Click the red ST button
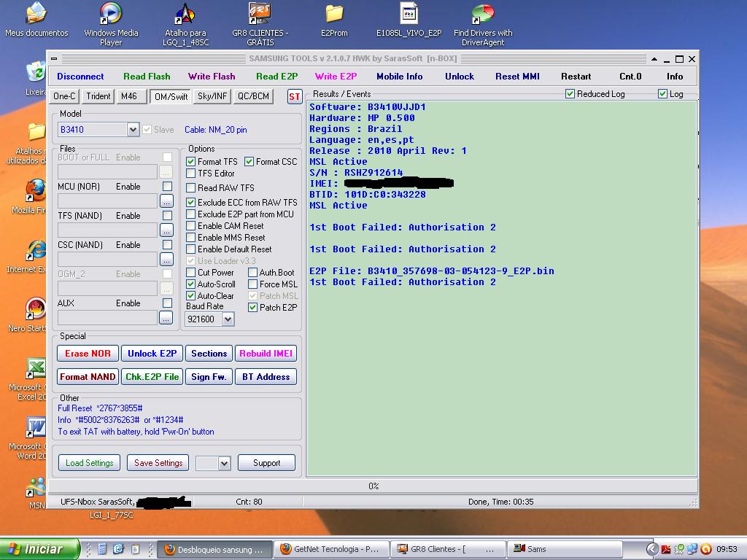The height and width of the screenshot is (560, 747). [x=295, y=97]
